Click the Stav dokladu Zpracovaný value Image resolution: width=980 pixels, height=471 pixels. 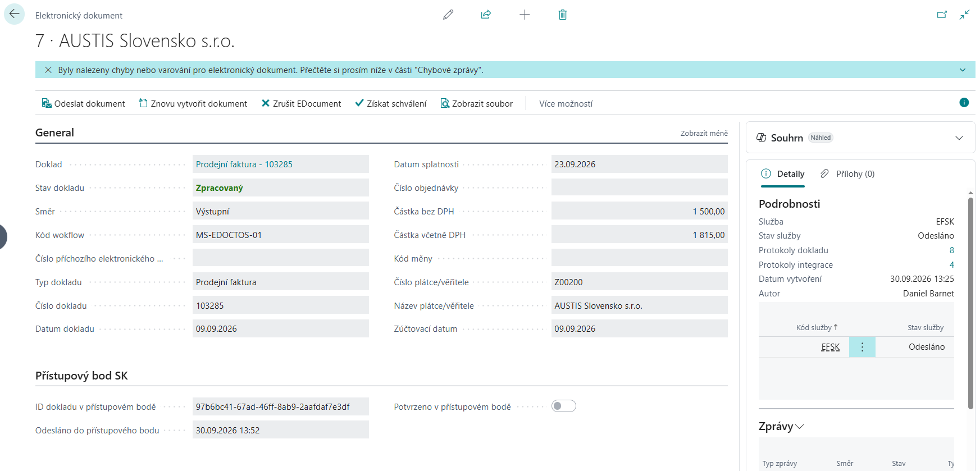[220, 188]
